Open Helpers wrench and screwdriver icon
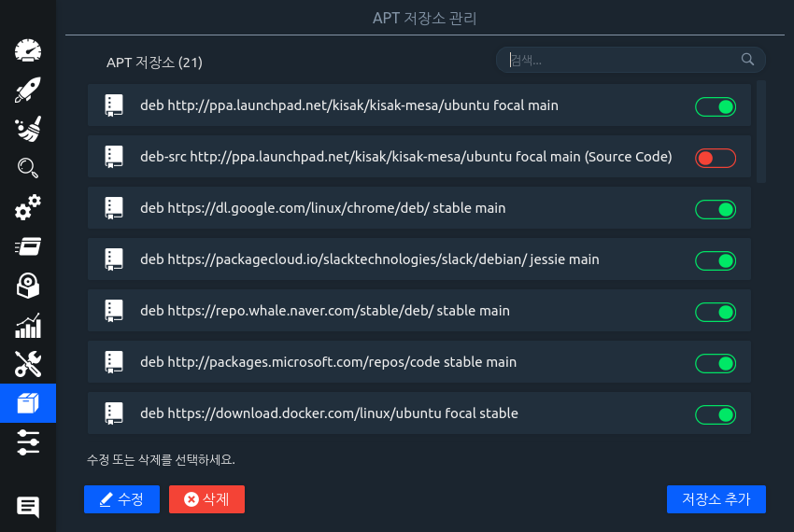Screen dimensions: 794x532 pos(28,364)
